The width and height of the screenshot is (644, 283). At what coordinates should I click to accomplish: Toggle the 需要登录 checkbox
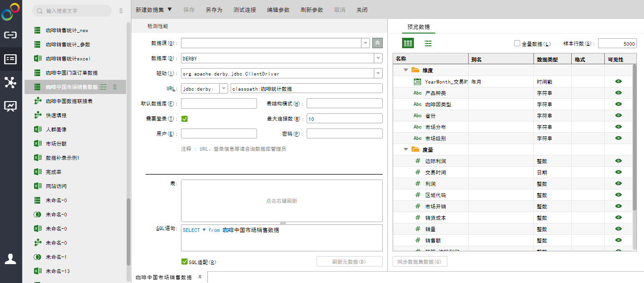185,119
